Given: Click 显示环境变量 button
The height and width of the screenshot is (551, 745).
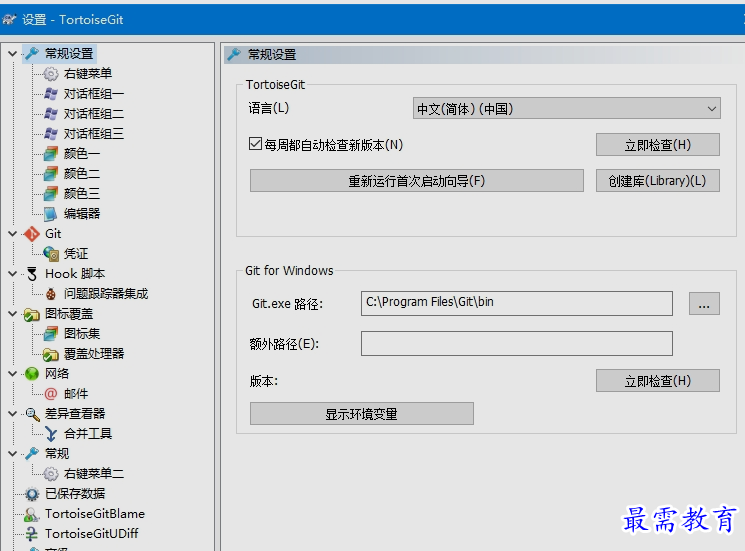Looking at the screenshot, I should click(x=362, y=414).
